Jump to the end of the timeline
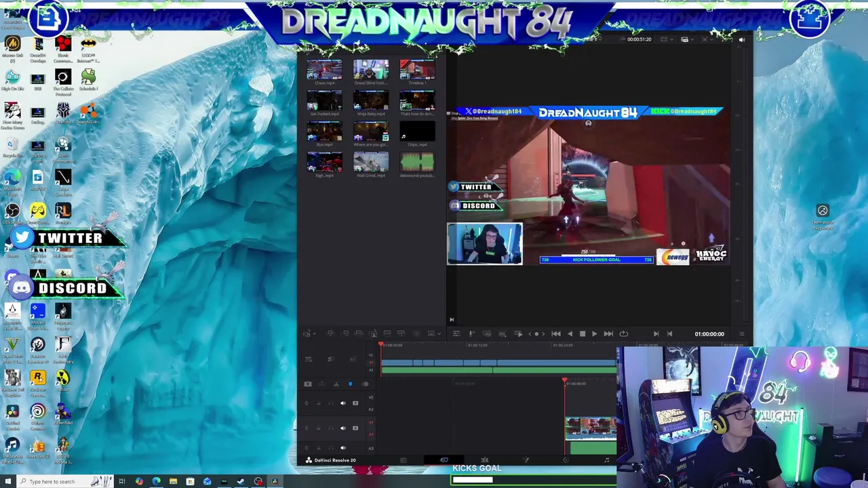 [x=608, y=333]
